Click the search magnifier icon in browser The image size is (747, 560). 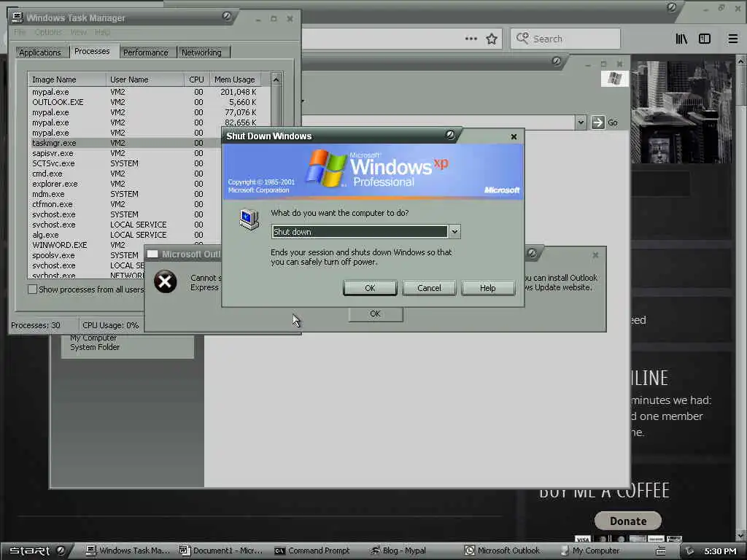pos(522,38)
